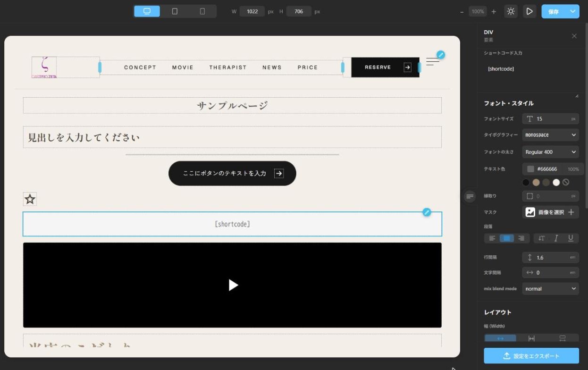Image resolution: width=588 pixels, height=370 pixels.
Task: Toggle italic text style
Action: (x=556, y=238)
